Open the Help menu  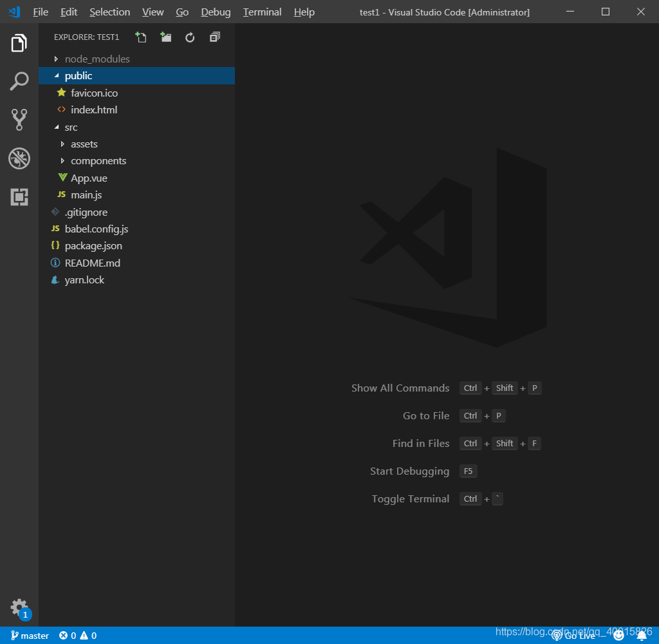click(x=304, y=12)
